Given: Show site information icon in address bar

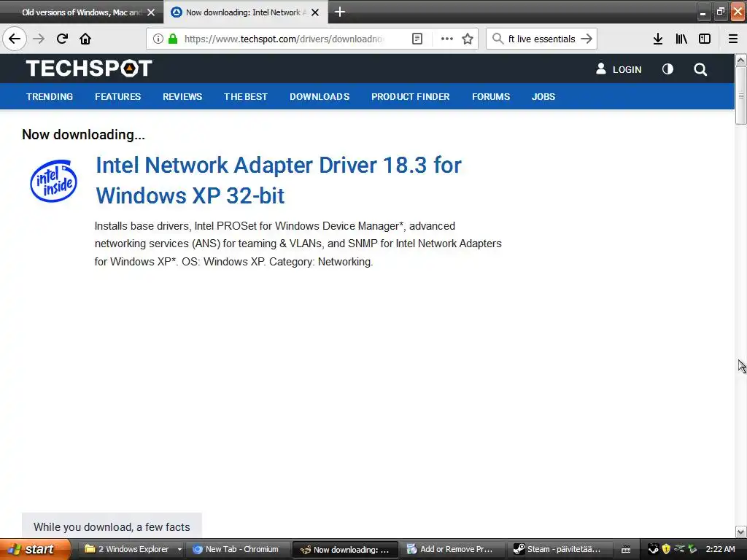Looking at the screenshot, I should pos(158,39).
